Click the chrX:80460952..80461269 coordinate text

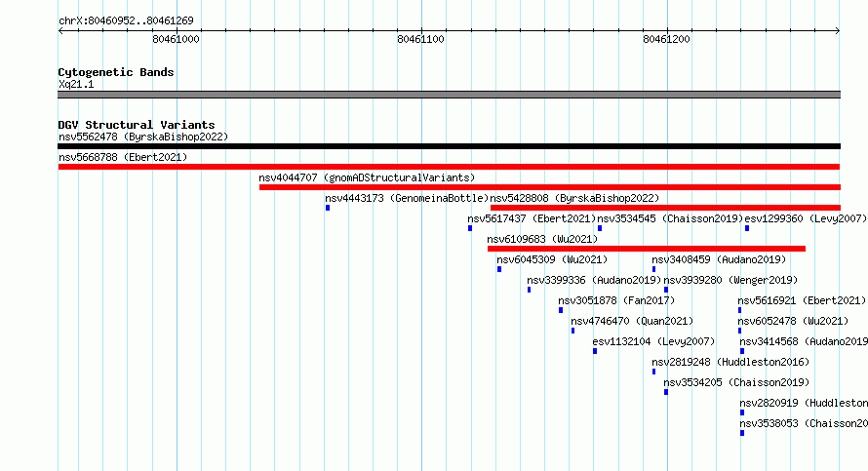coord(126,20)
